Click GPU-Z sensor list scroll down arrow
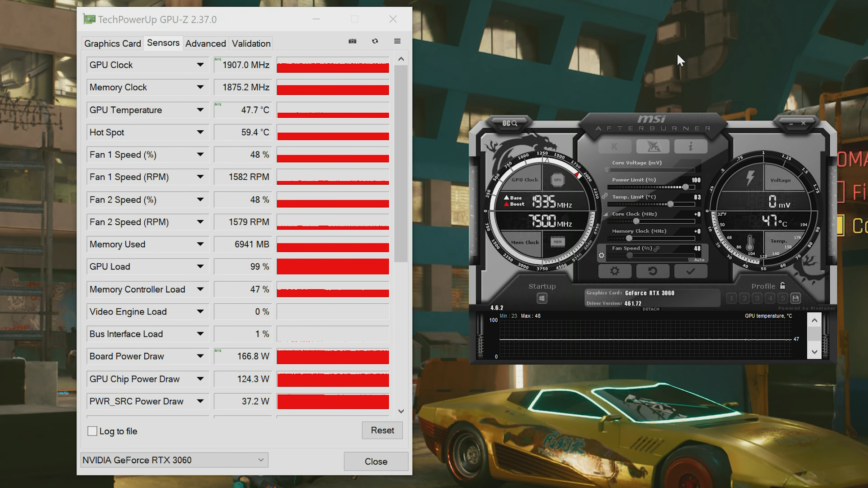 pos(401,411)
